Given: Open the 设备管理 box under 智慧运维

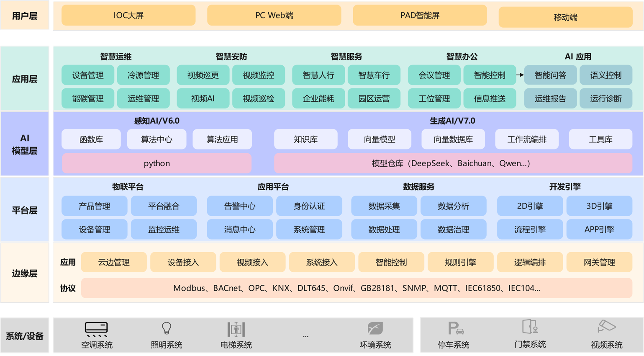Looking at the screenshot, I should coord(88,75).
